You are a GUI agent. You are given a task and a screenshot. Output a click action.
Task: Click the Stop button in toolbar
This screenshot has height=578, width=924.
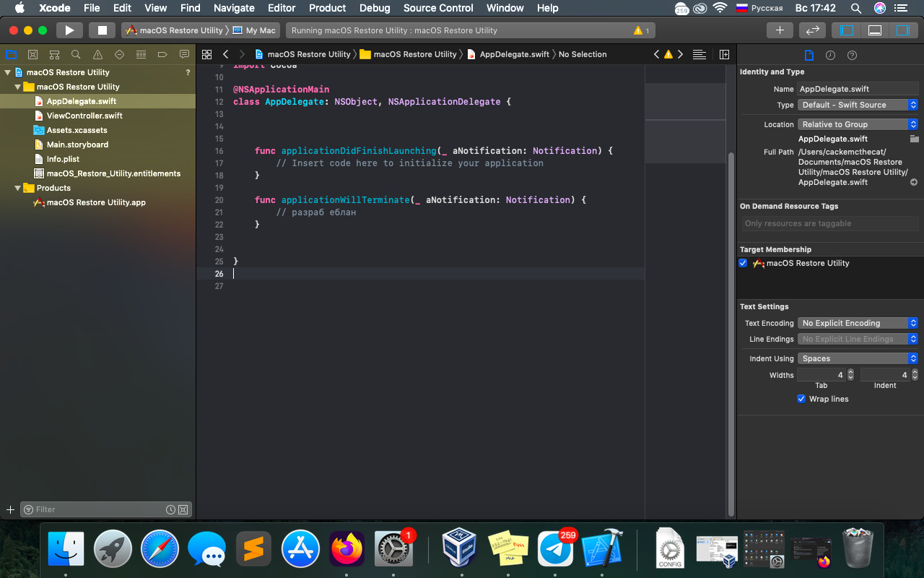point(102,30)
